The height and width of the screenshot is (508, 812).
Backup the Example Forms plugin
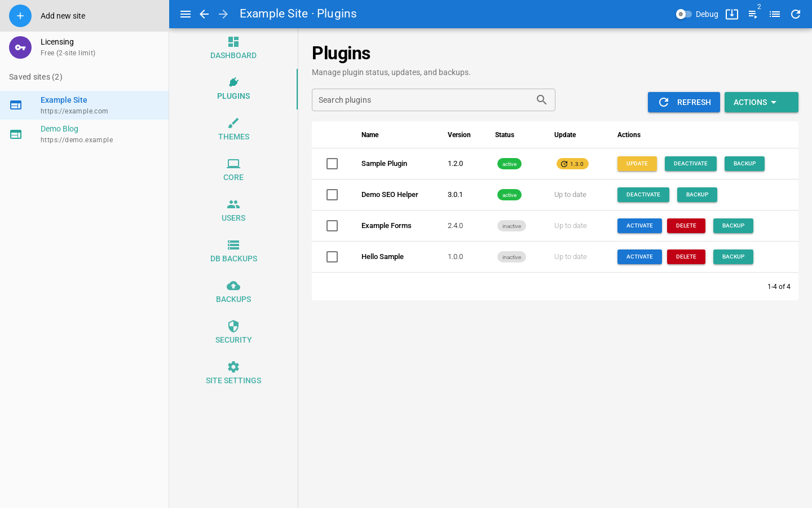[733, 226]
